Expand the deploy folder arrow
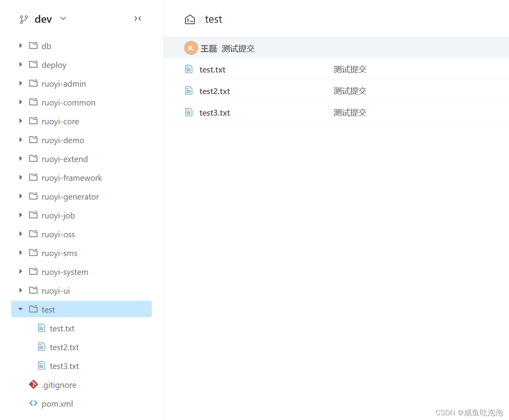Viewport: 509px width, 420px height. [21, 65]
